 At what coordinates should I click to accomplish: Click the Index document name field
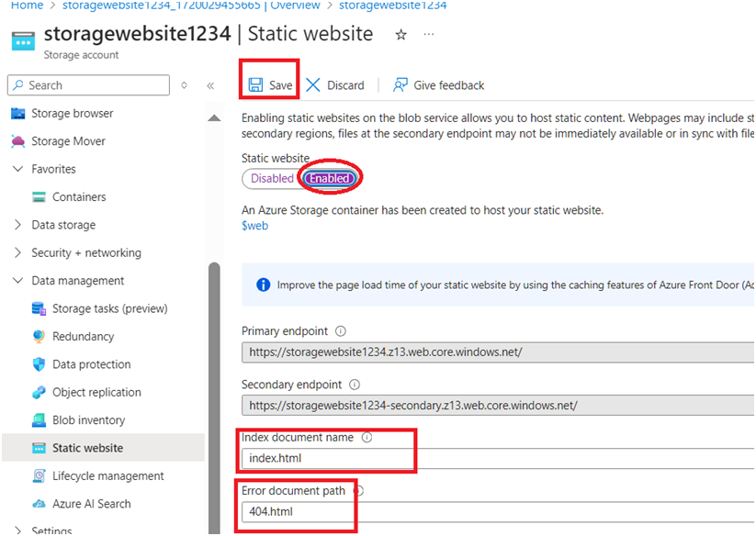(498, 458)
